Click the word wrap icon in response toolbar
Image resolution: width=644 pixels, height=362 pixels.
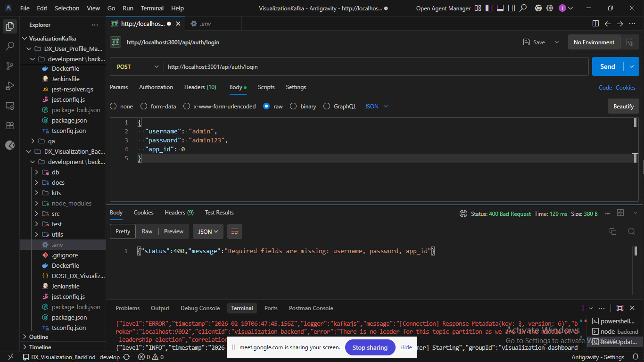[235, 231]
